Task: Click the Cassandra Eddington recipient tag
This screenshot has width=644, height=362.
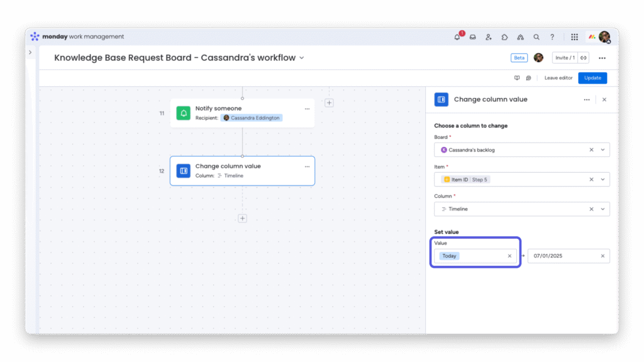Action: coord(252,118)
